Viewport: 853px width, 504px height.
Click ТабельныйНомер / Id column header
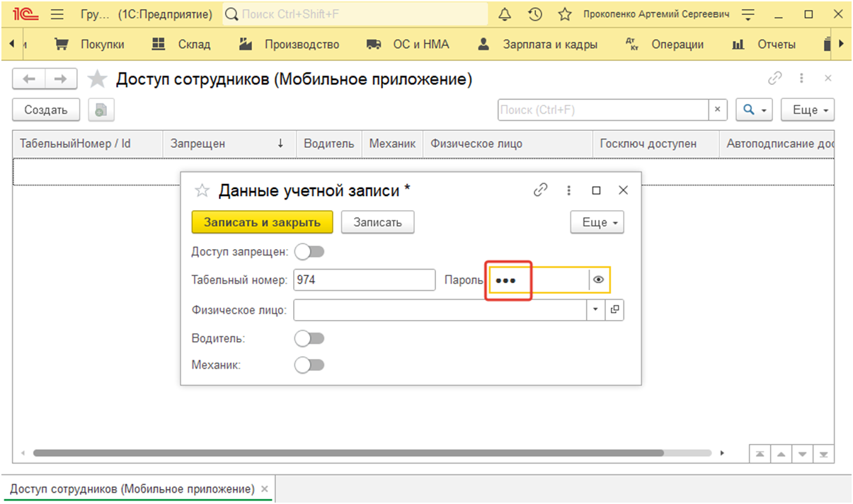(88, 144)
